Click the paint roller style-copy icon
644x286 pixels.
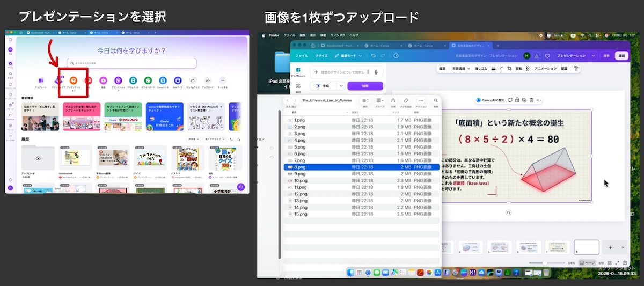click(576, 69)
